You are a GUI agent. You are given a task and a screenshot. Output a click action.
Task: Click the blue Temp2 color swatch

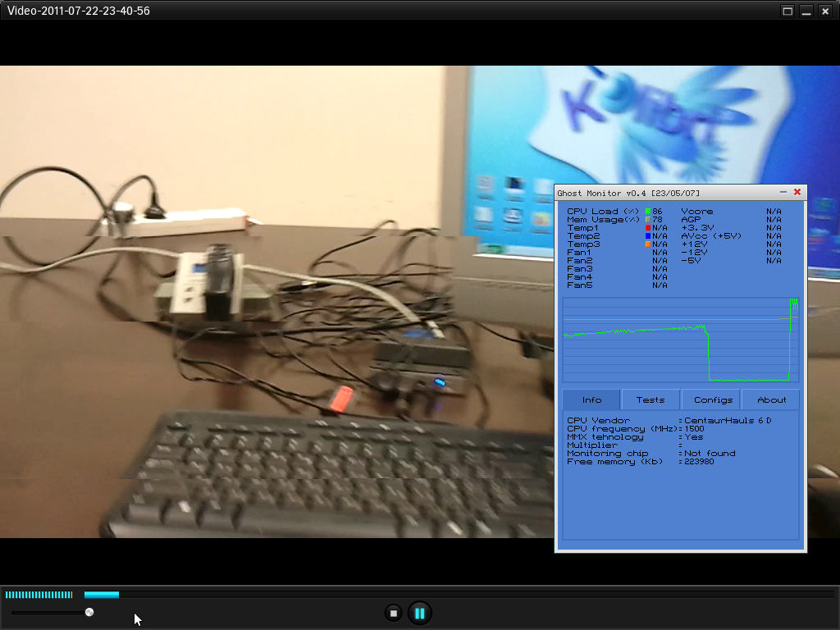648,236
